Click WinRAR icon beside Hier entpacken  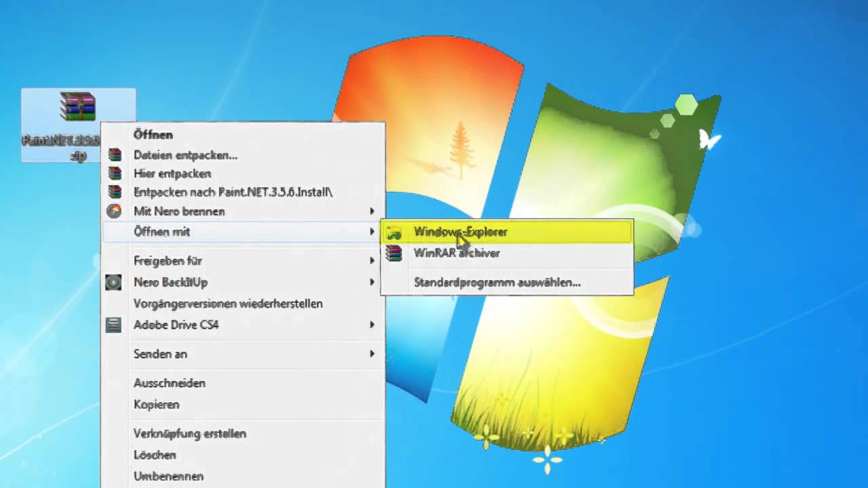click(115, 174)
